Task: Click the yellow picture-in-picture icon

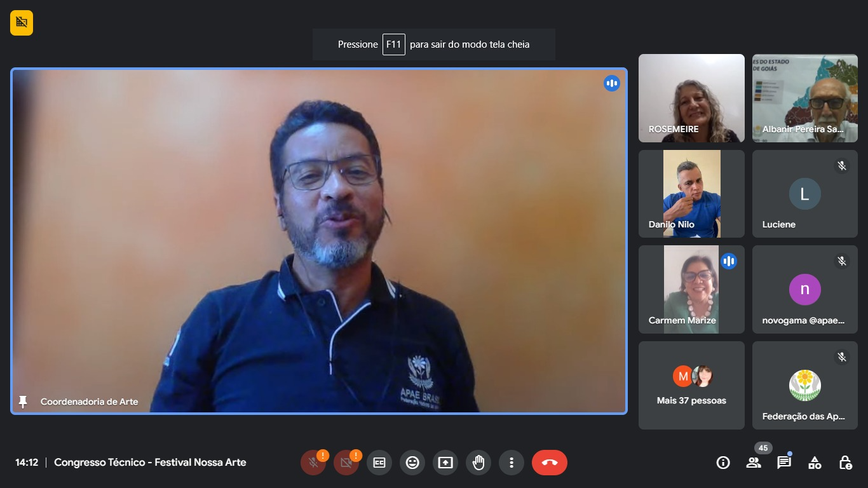Action: pyautogui.click(x=22, y=23)
